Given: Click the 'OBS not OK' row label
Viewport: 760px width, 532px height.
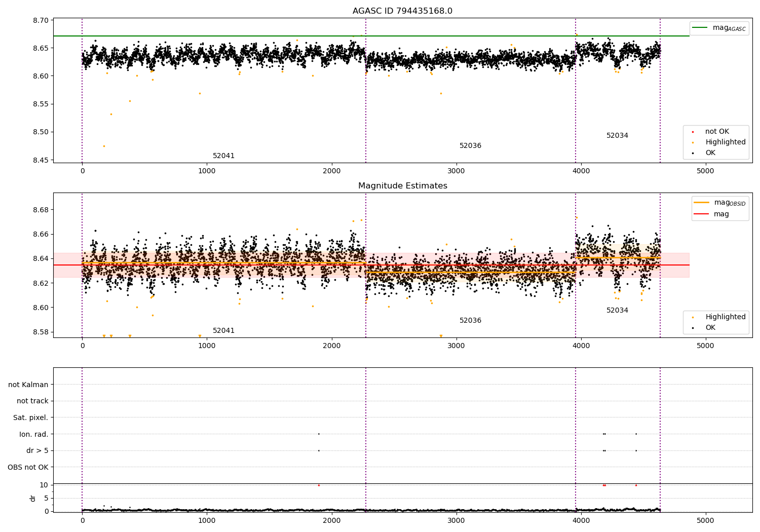Looking at the screenshot, I should pyautogui.click(x=28, y=468).
